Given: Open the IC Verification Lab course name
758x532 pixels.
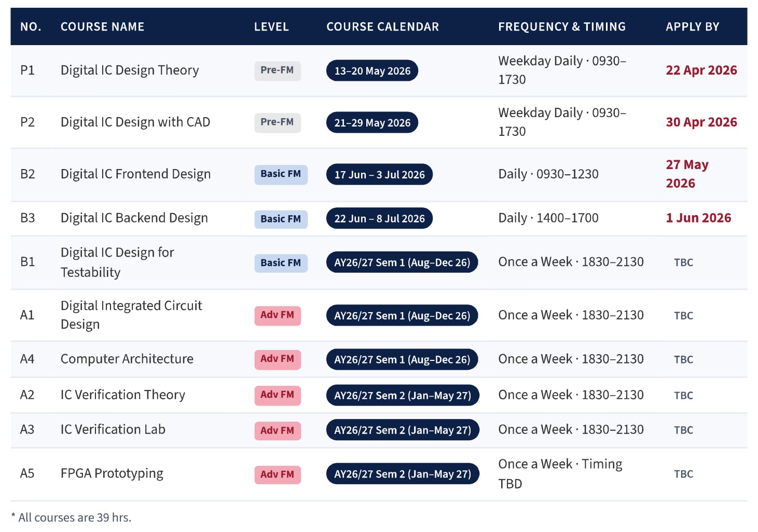Looking at the screenshot, I should (113, 430).
